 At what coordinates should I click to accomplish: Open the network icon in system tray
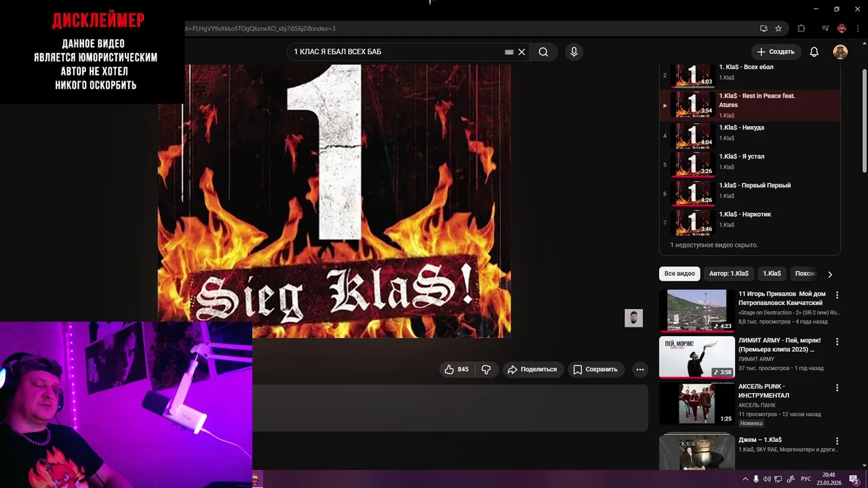click(778, 479)
